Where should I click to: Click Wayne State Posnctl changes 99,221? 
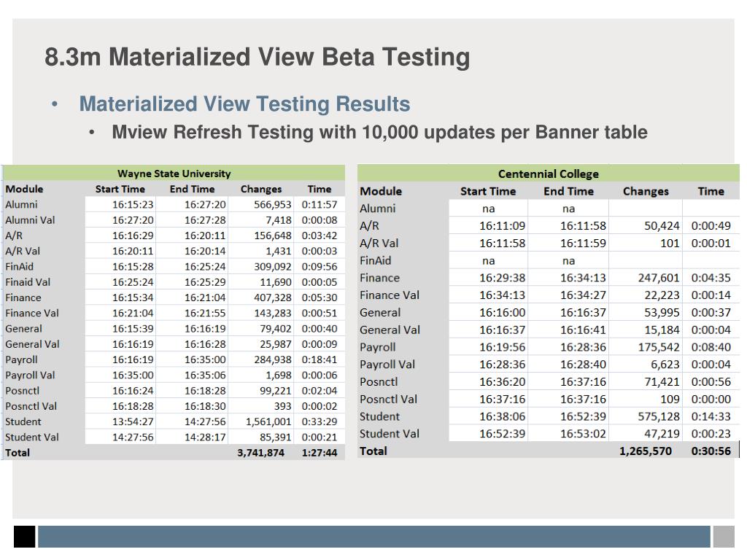click(275, 391)
